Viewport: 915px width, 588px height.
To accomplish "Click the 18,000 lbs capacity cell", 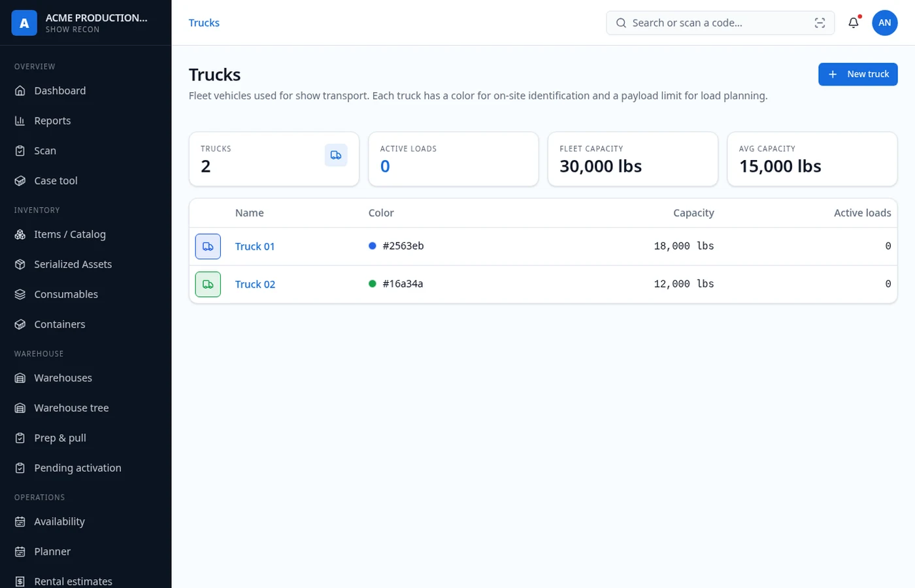I will [x=684, y=246].
